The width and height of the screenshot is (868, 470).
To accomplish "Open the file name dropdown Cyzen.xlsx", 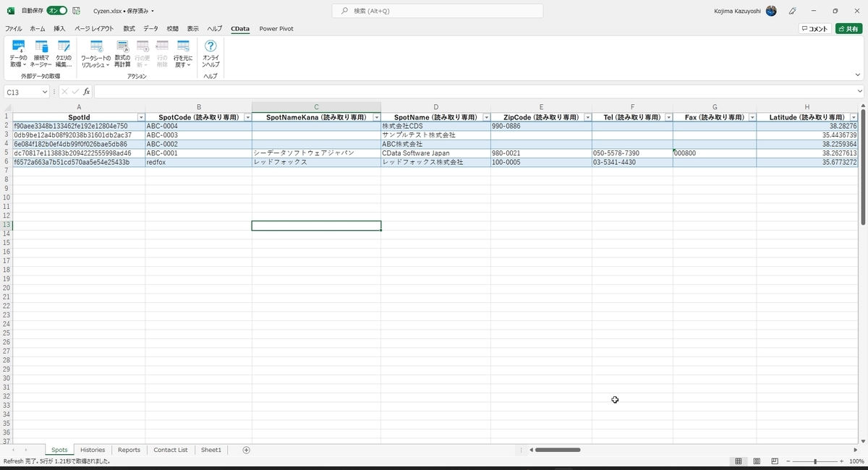I will click(x=124, y=11).
